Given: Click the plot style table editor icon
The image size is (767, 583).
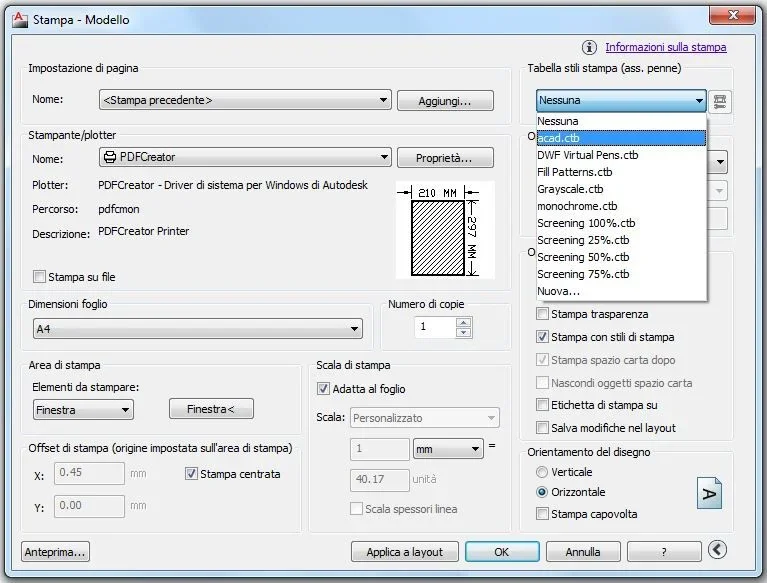Looking at the screenshot, I should coord(721,101).
